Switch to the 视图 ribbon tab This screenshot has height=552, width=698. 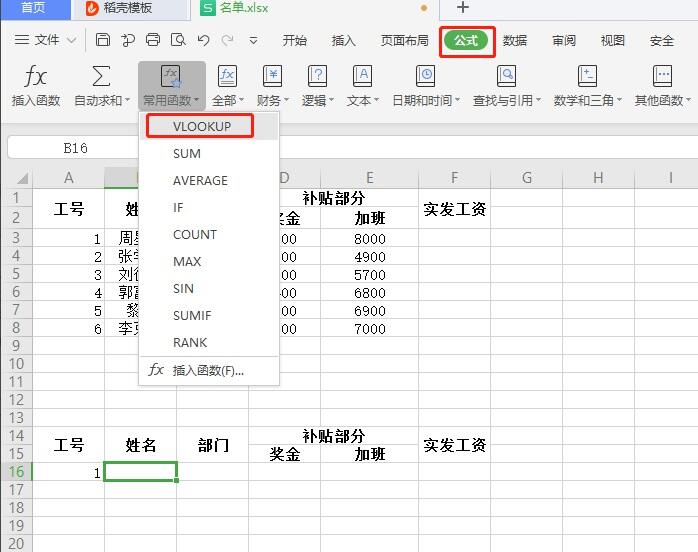613,41
